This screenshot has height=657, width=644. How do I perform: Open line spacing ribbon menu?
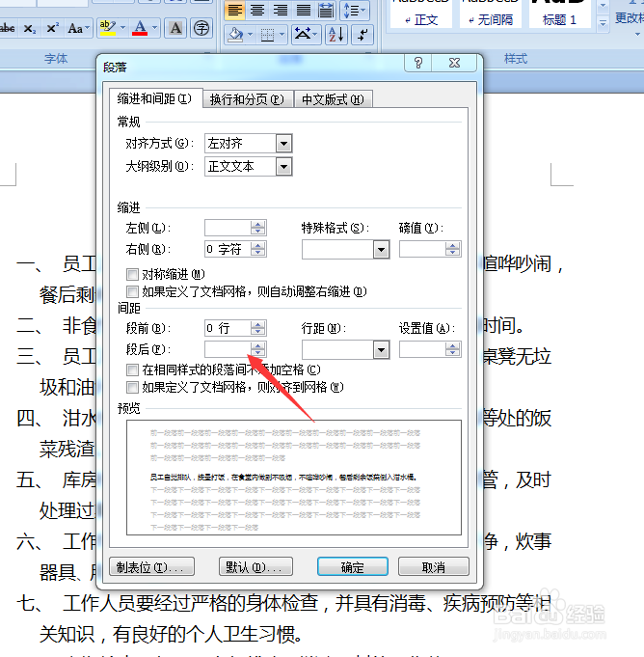point(354,10)
